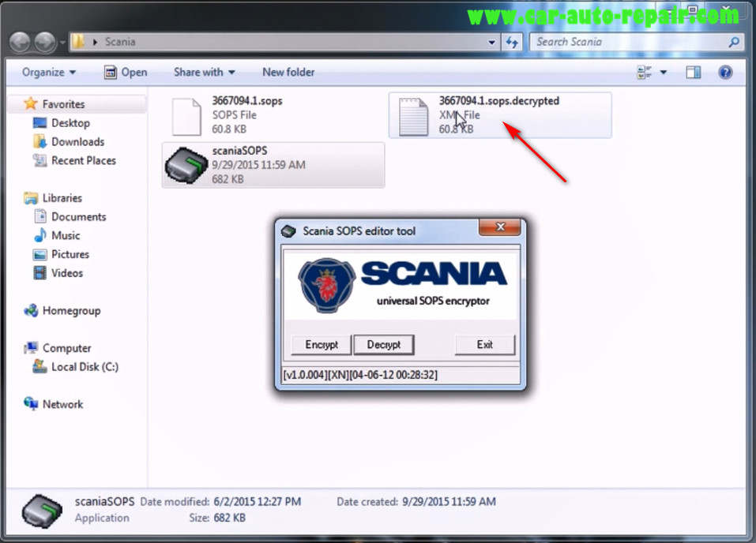This screenshot has height=543, width=756.
Task: Open Local Disk (C:) in navigation pane
Action: pos(85,367)
